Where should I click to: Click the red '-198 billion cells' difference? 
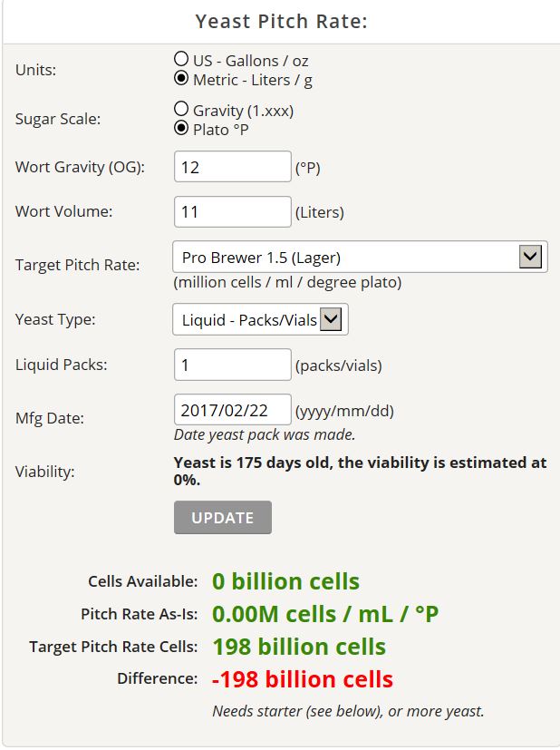coord(303,678)
